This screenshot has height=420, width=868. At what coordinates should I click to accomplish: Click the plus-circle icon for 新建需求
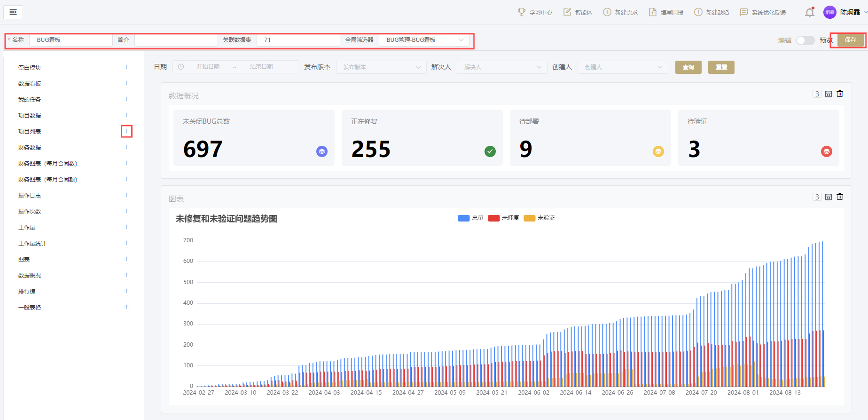[607, 12]
